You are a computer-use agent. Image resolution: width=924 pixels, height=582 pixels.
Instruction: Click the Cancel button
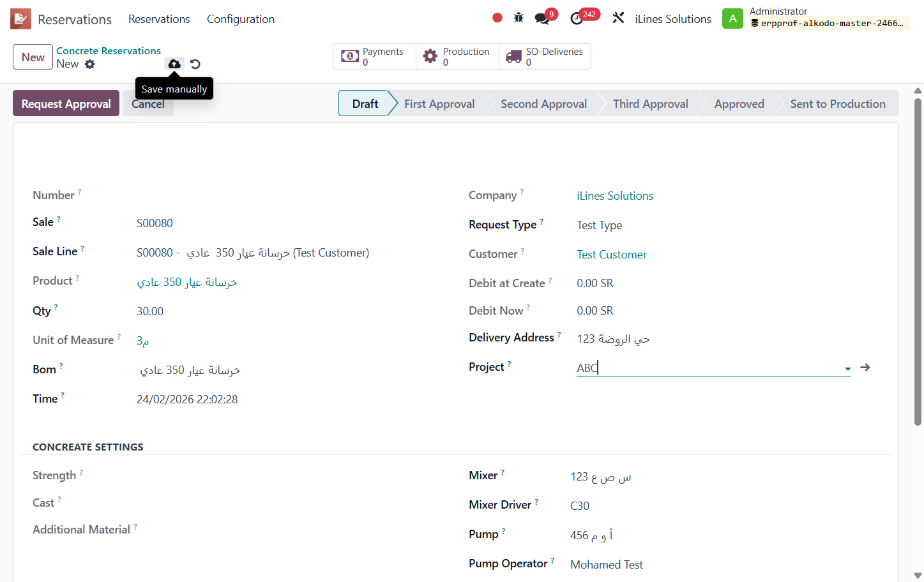coord(148,104)
